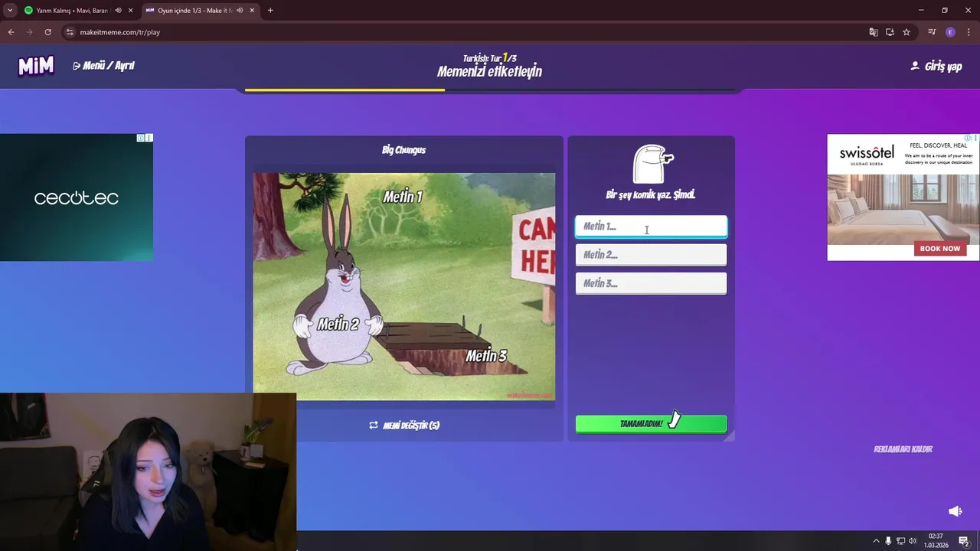The width and height of the screenshot is (980, 551).
Task: Click the makeitmeme.com/tr/play address bar
Action: 120,32
